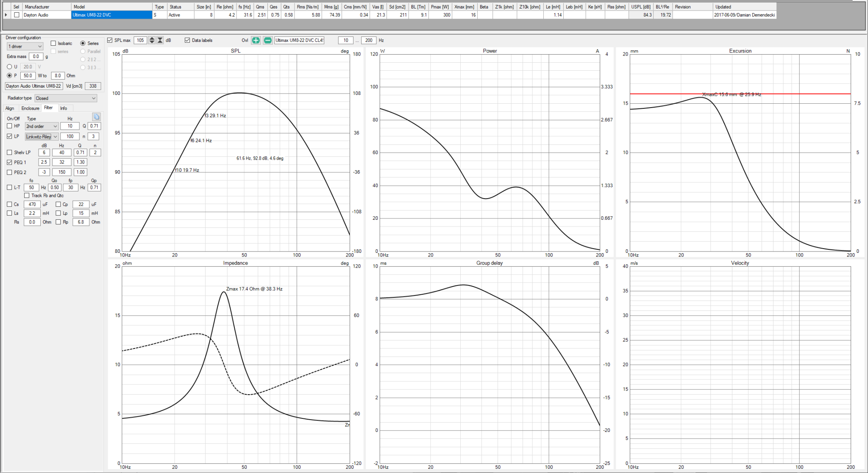This screenshot has height=473, width=868.
Task: Enable HP filter checkbox
Action: pyautogui.click(x=9, y=126)
